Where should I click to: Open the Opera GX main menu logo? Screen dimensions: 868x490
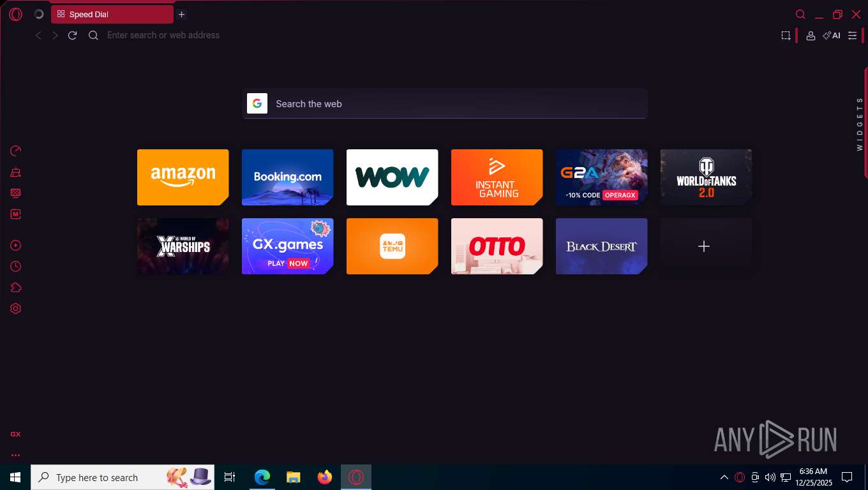click(x=15, y=14)
